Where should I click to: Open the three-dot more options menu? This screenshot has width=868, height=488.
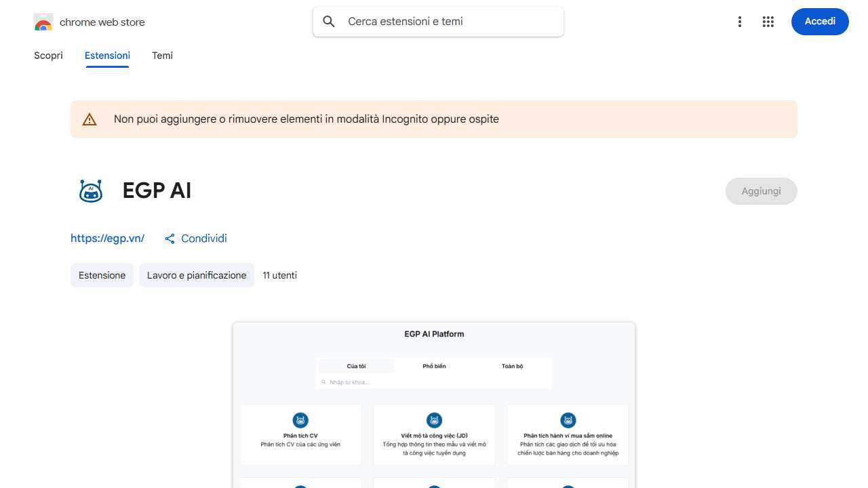pos(740,22)
